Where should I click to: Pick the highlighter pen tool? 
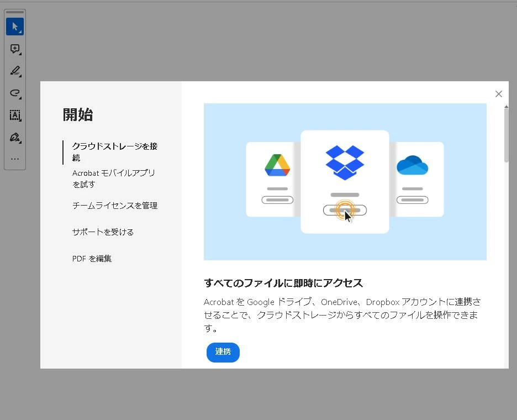point(15,71)
